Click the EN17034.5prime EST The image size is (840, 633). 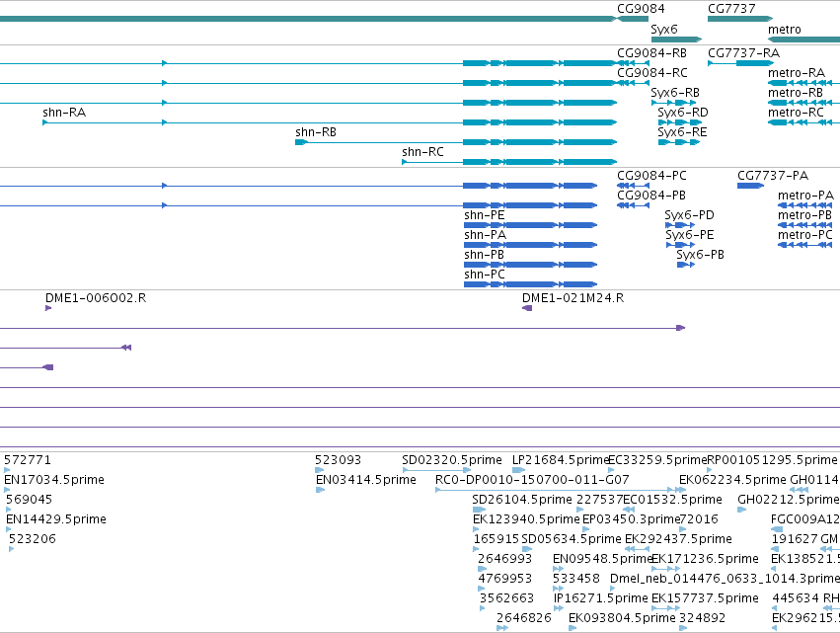pos(7,490)
